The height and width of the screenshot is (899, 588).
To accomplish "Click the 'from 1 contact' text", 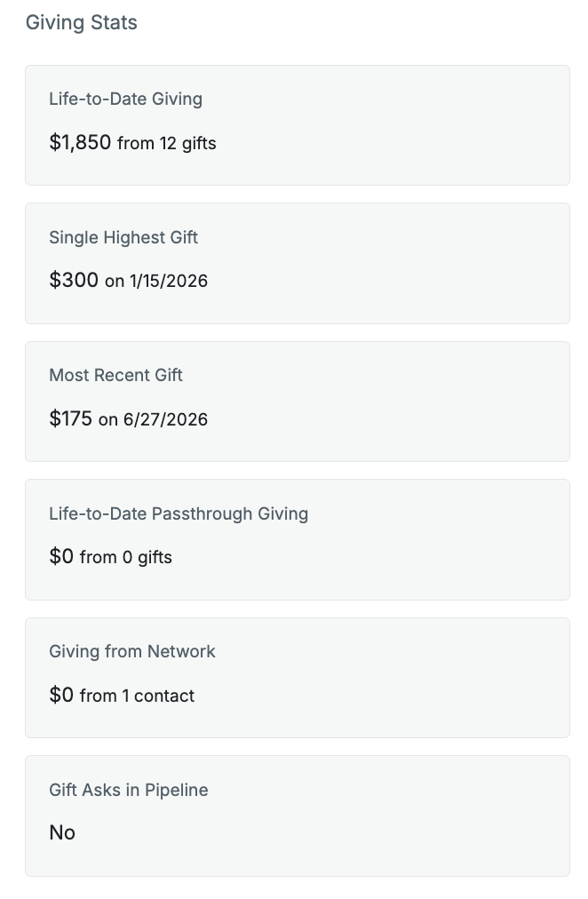I will (x=137, y=696).
